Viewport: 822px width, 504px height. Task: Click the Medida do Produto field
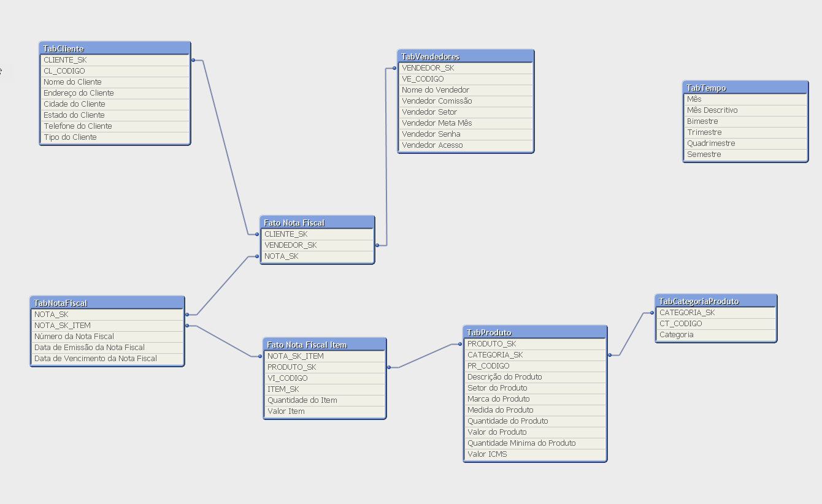coord(535,410)
